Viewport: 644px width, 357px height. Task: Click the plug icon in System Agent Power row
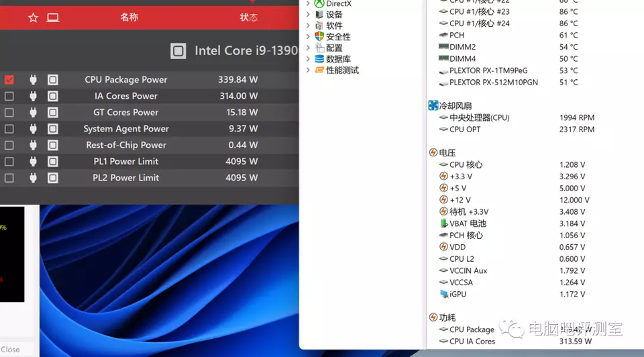click(34, 129)
